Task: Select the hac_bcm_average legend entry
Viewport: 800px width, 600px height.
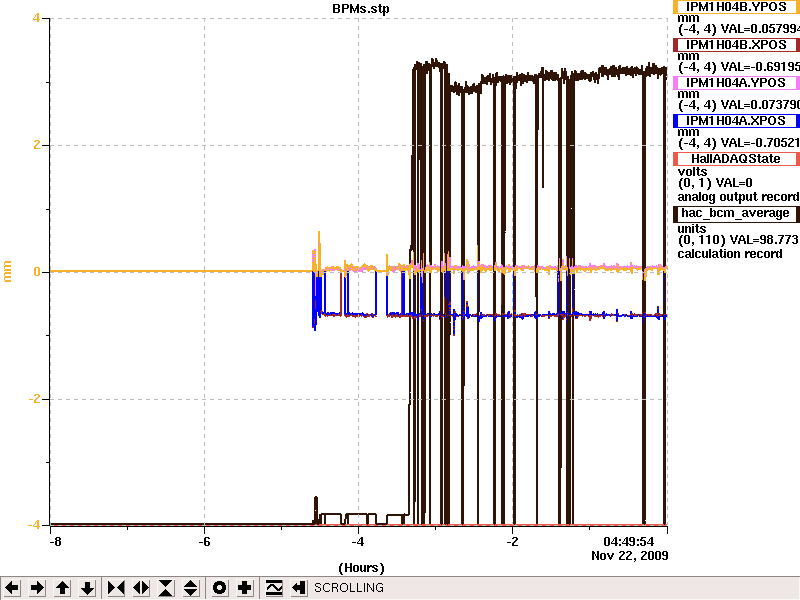Action: pos(736,213)
